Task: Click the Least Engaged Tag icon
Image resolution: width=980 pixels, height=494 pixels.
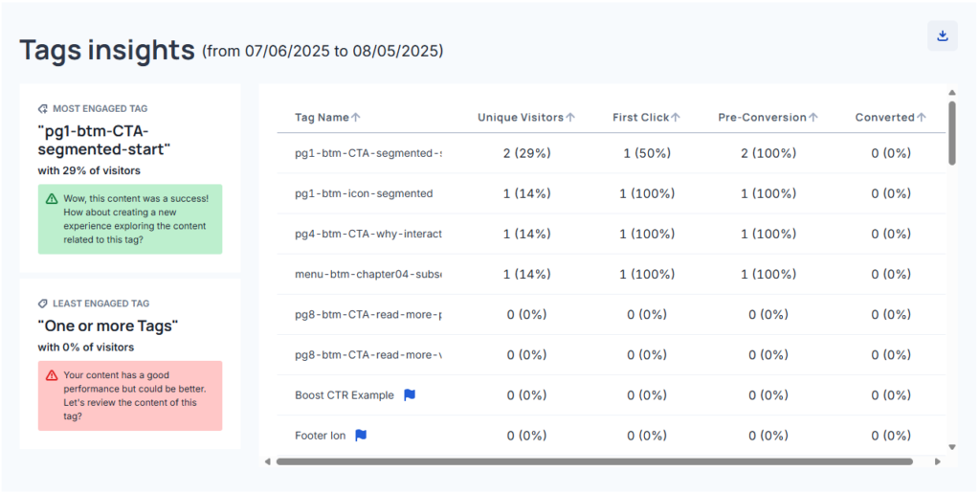Action: 43,303
